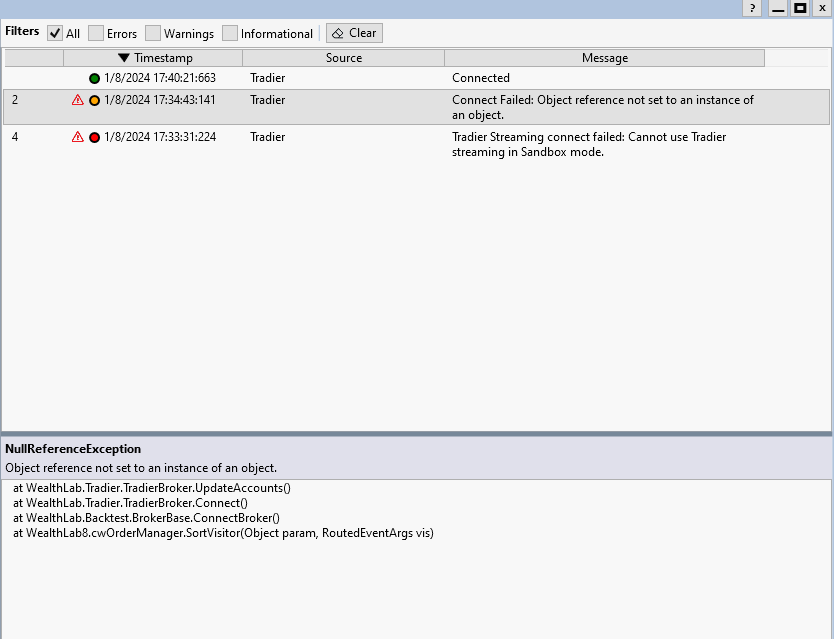Toggle the Informational filter checkbox

230,33
